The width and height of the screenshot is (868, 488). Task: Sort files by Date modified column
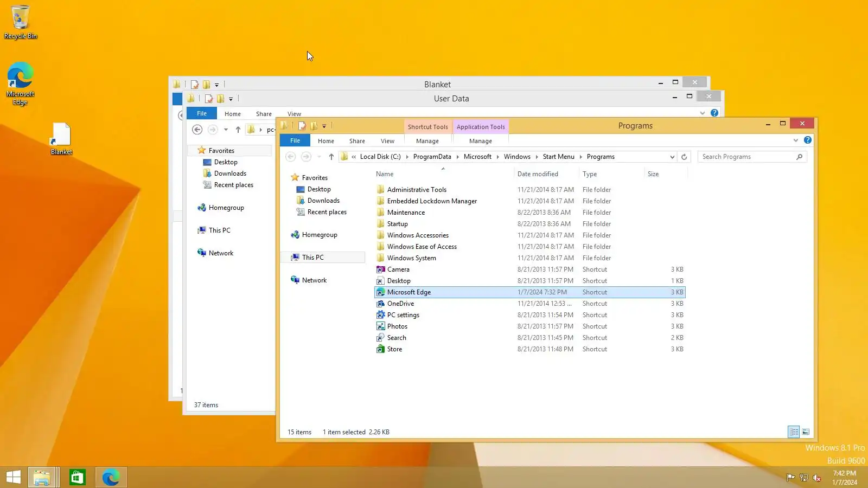[546, 174]
